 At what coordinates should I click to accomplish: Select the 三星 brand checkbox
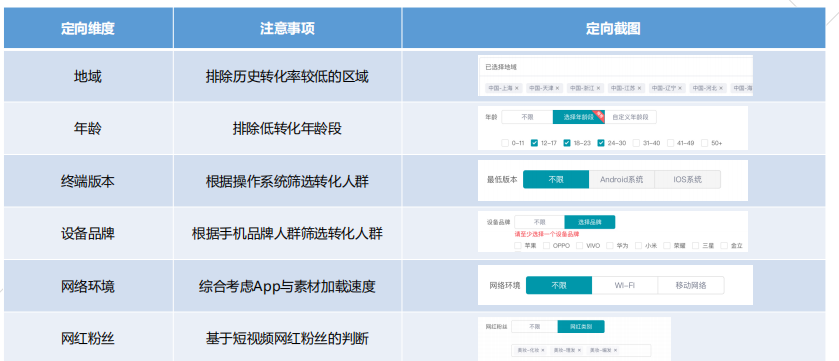point(695,246)
